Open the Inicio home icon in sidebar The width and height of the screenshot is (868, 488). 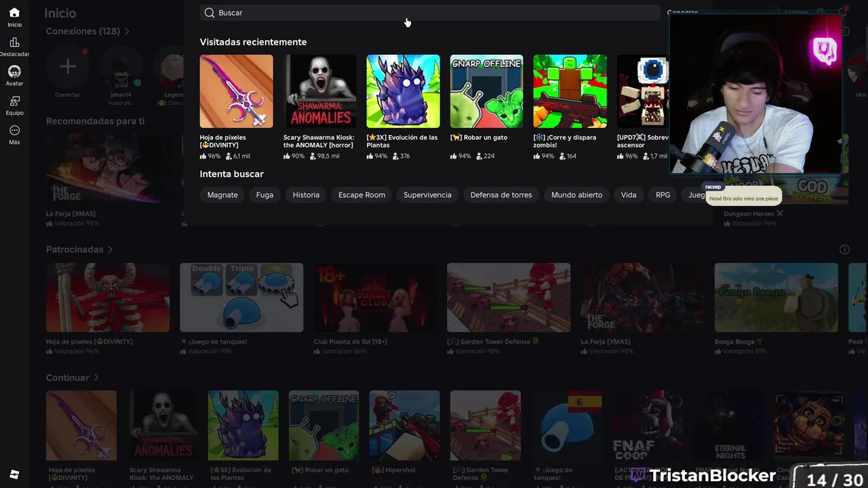point(14,12)
